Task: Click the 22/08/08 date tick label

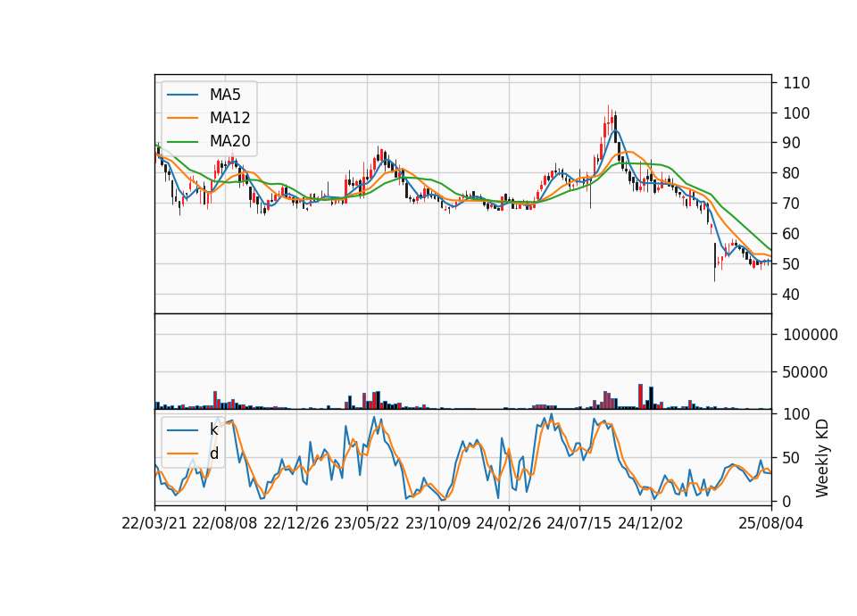Action: coord(225,523)
